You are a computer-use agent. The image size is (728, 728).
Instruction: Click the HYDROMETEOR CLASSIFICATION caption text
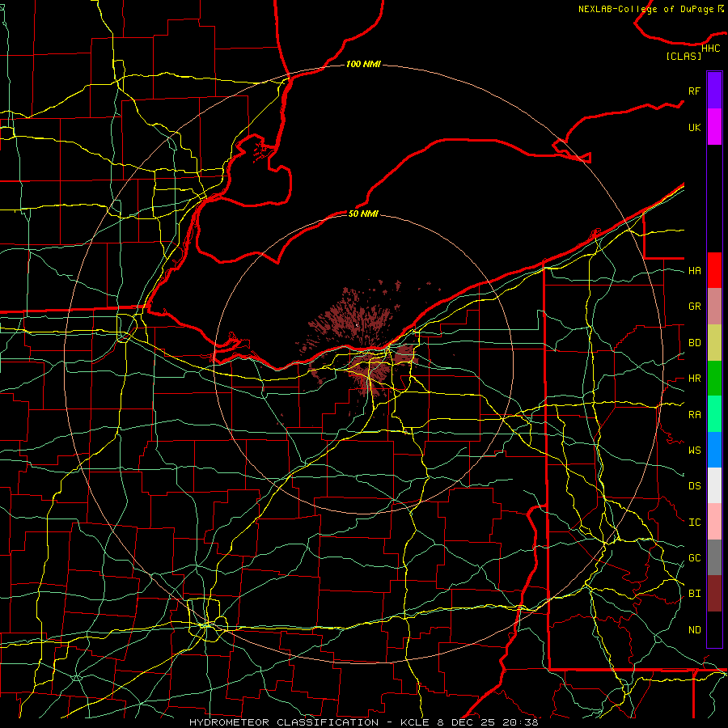(284, 722)
